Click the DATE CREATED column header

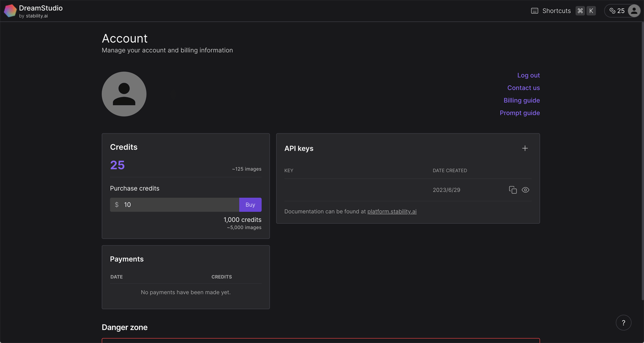point(450,171)
